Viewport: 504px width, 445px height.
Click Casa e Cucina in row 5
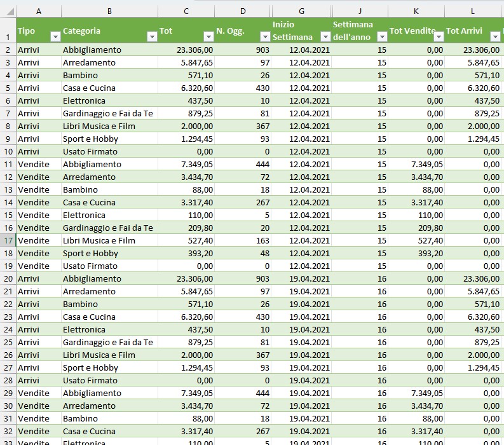109,88
